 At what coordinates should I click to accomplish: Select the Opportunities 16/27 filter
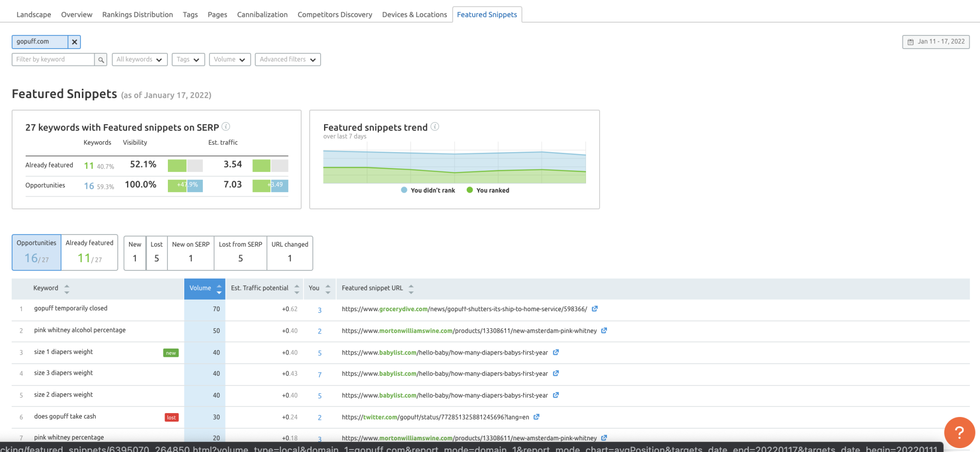point(36,252)
